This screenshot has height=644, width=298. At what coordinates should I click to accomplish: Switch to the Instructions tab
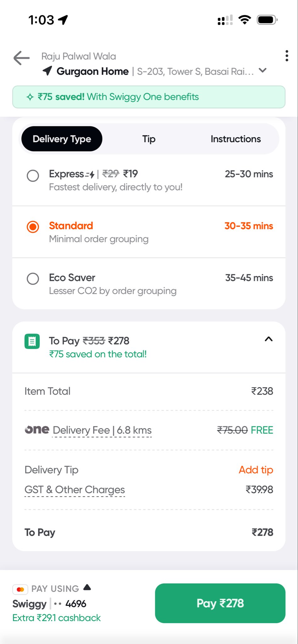tap(236, 139)
